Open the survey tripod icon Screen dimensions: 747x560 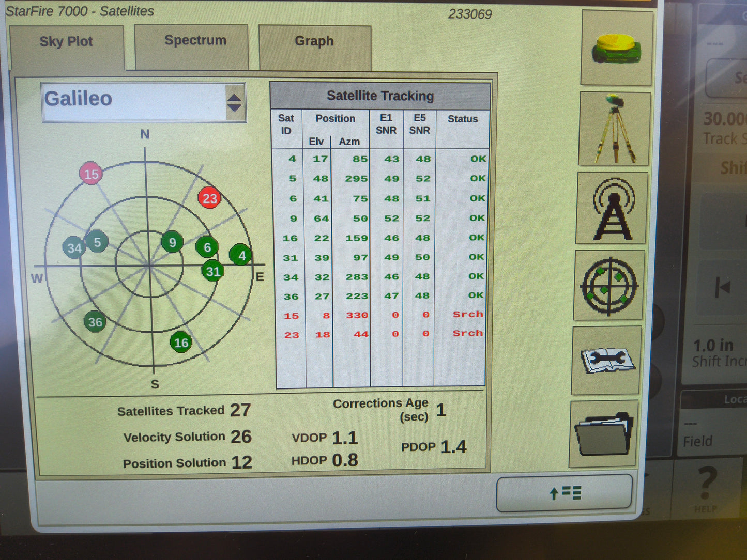click(x=614, y=129)
